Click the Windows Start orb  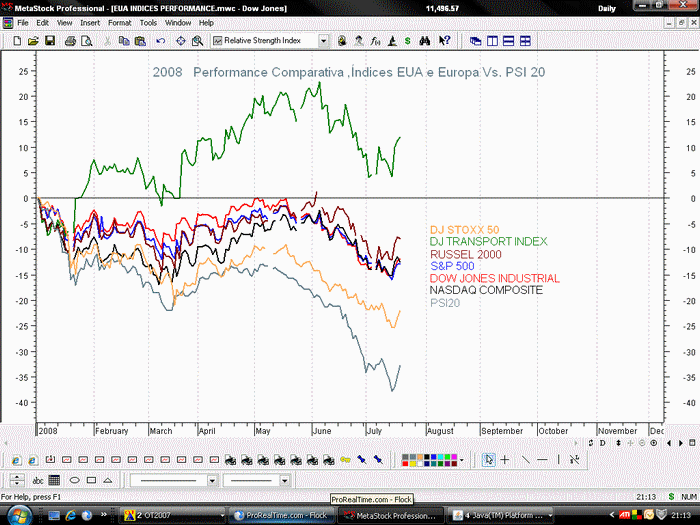(19, 515)
